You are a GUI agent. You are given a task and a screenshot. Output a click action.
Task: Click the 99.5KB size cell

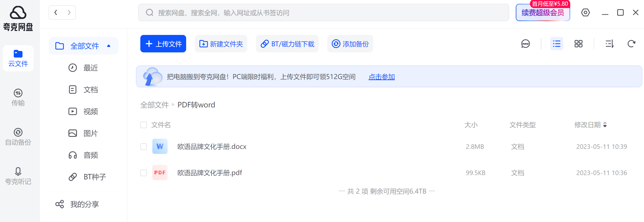click(x=476, y=173)
